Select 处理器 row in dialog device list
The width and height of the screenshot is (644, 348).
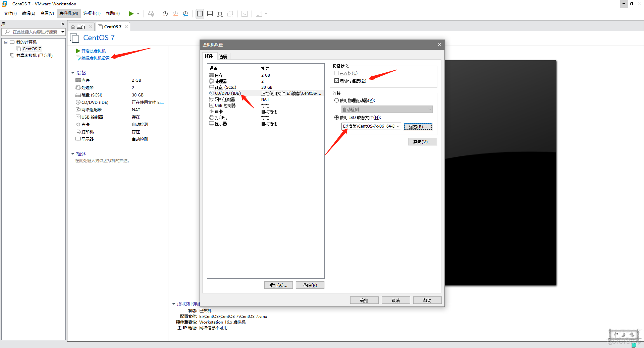click(x=266, y=81)
